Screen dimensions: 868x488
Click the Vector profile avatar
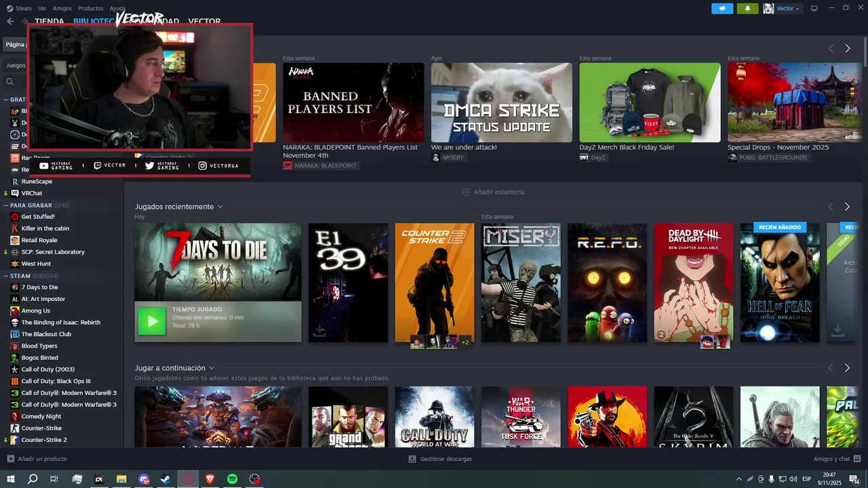[768, 8]
